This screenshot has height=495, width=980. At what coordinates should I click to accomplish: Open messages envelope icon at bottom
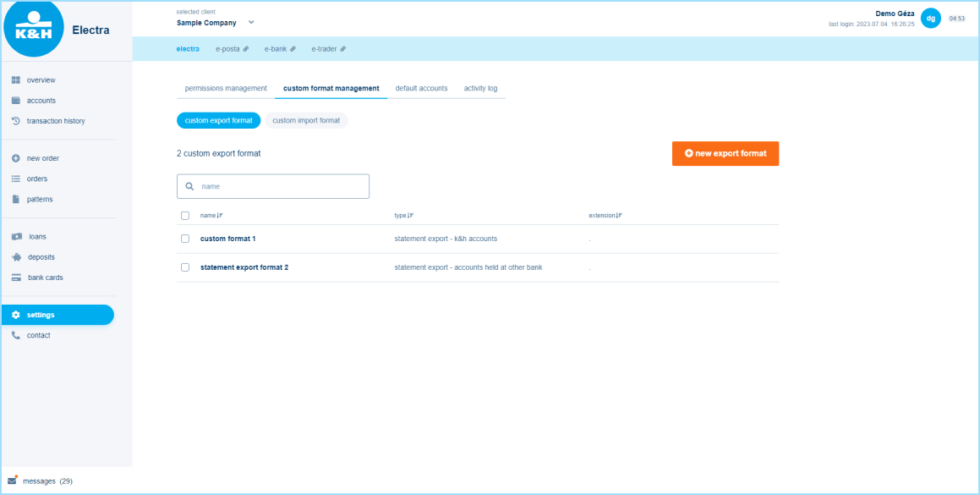point(12,481)
